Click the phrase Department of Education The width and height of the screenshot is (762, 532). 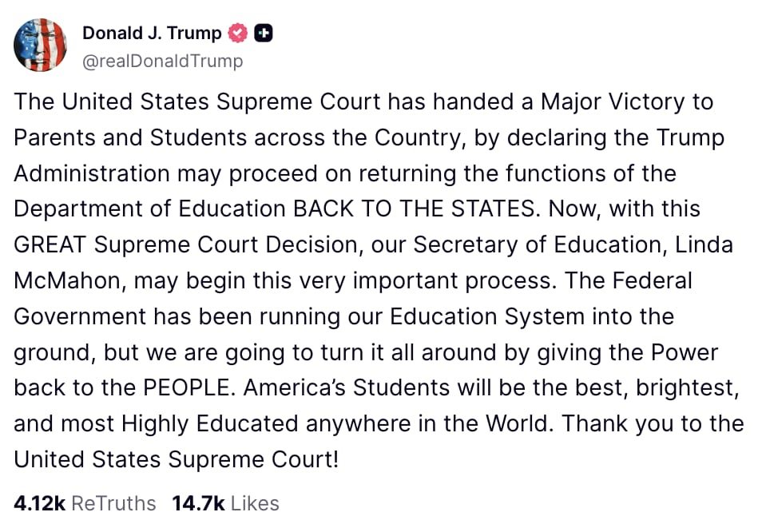149,209
